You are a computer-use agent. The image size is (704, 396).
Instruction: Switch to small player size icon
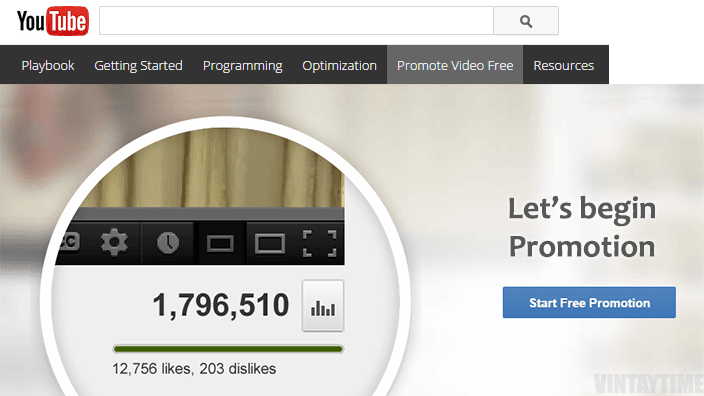(x=220, y=244)
